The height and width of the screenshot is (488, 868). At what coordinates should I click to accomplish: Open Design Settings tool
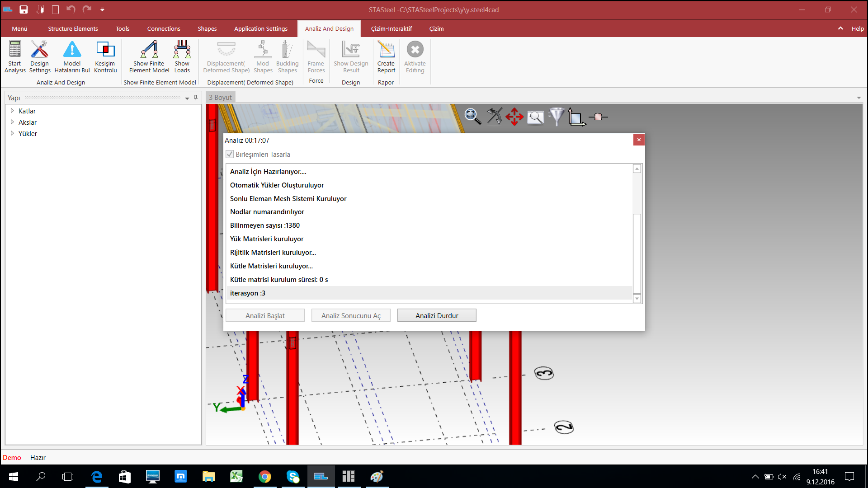click(40, 50)
